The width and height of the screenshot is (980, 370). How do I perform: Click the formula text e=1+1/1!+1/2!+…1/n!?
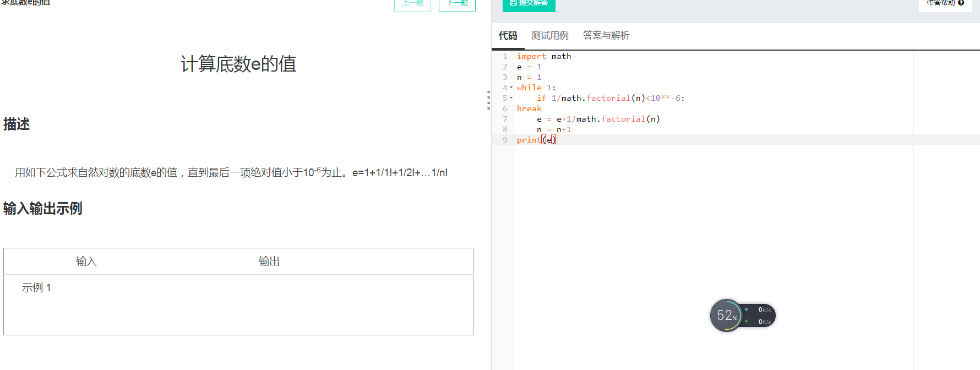(400, 173)
